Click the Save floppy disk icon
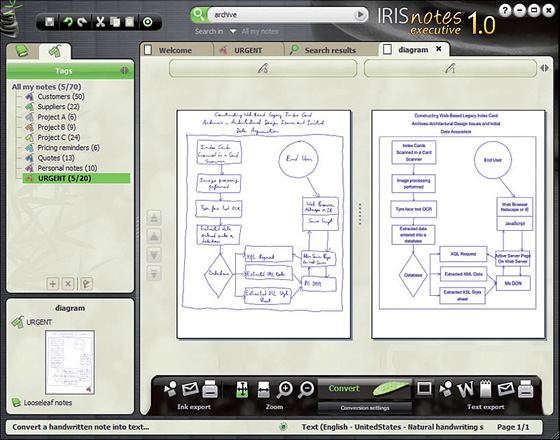This screenshot has width=560, height=440. (50, 22)
